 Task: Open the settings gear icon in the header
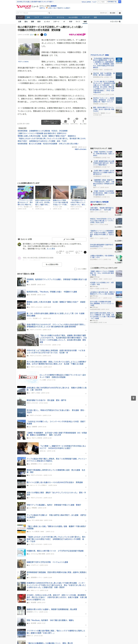[120, 13]
